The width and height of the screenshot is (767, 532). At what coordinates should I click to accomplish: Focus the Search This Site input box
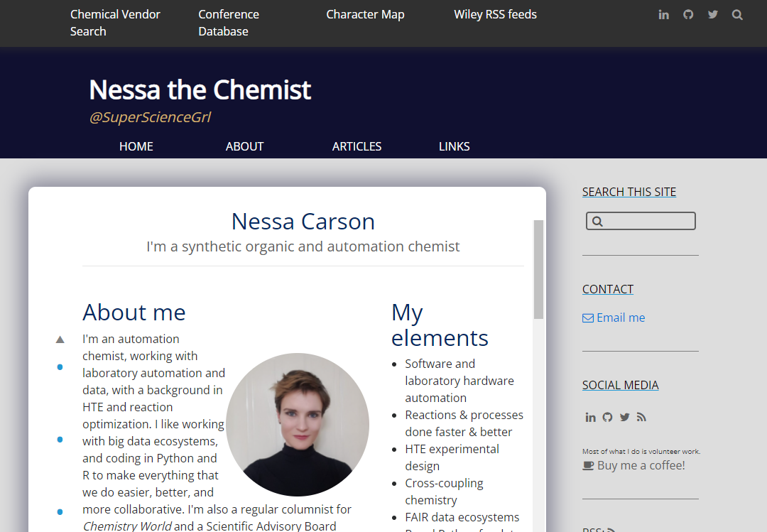click(x=648, y=222)
